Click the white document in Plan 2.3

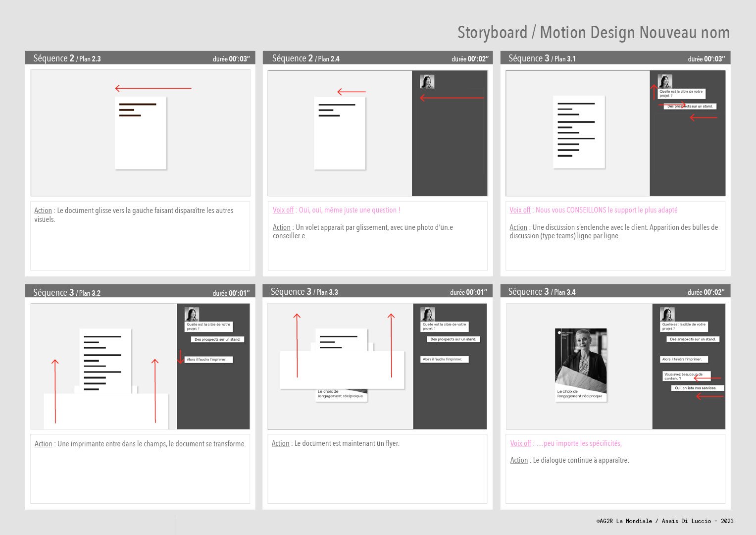coord(141,133)
